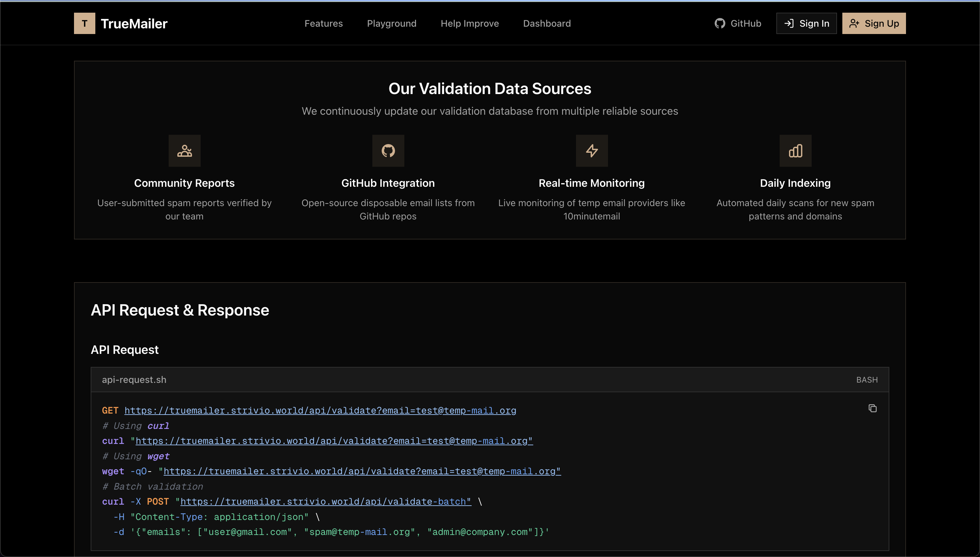Viewport: 980px width, 557px height.
Task: Open the wget example validate URL
Action: click(x=362, y=471)
